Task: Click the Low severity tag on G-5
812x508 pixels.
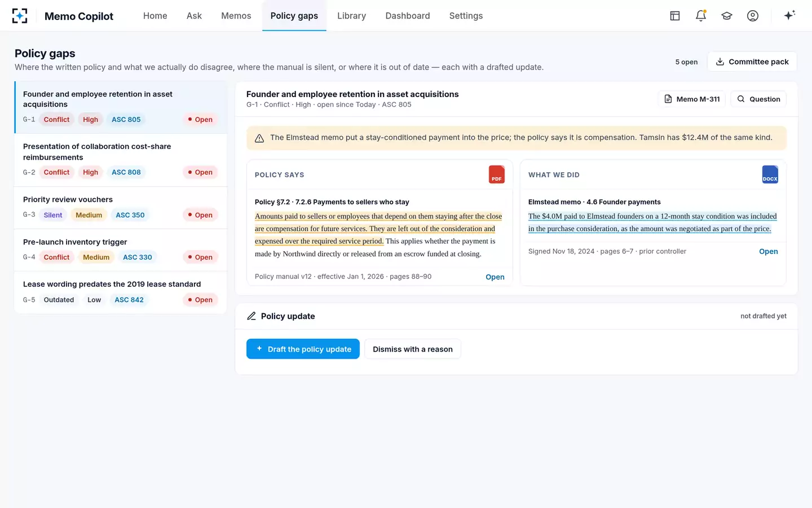Action: click(x=94, y=300)
